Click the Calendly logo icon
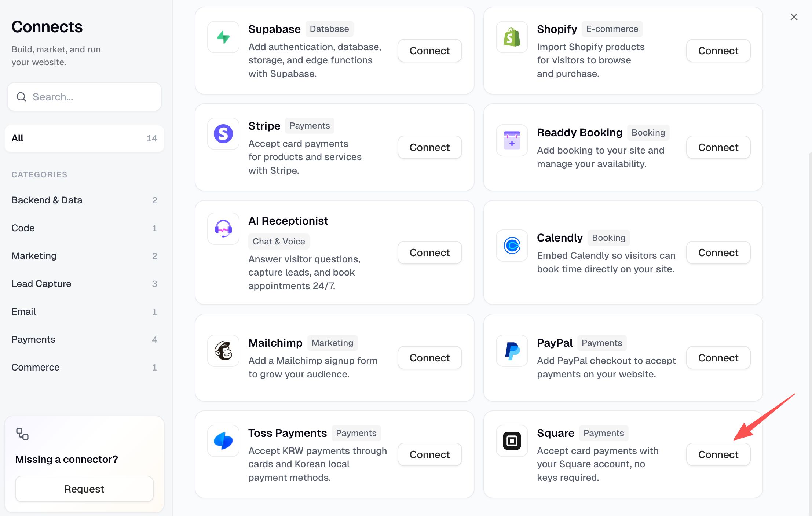812x516 pixels. pos(512,246)
